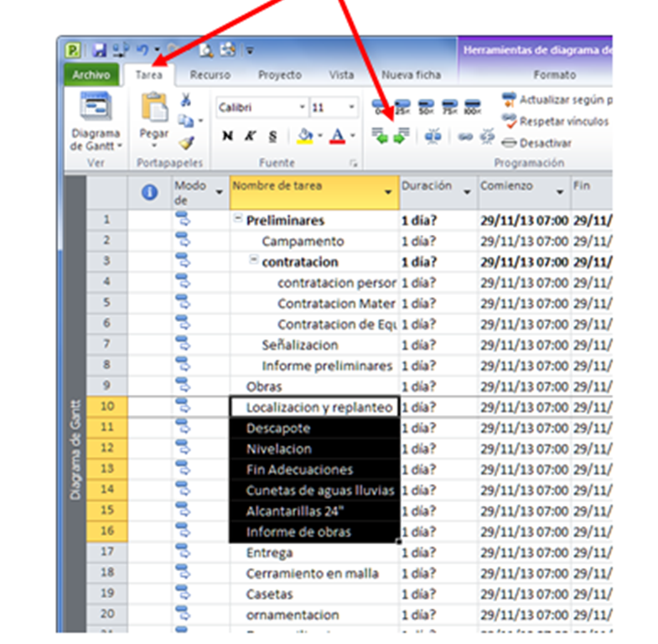The image size is (658, 644).
Task: Open background color dropdown arrow
Action: 320,136
